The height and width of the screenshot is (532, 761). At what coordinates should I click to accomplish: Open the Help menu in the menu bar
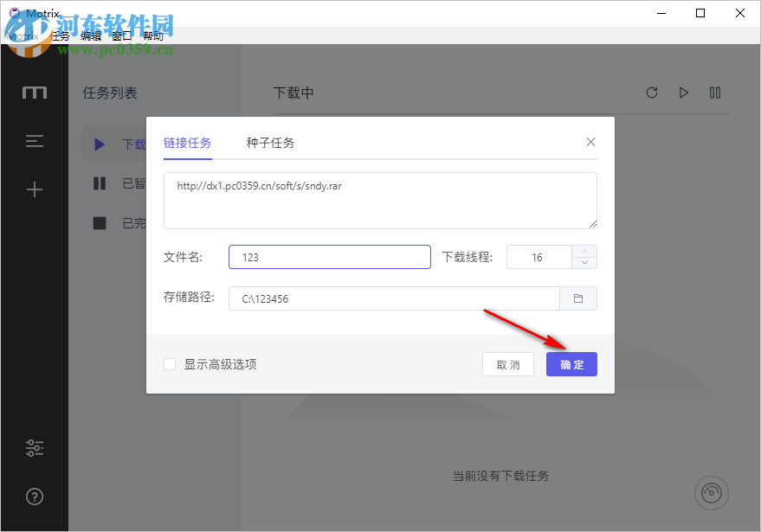click(x=152, y=35)
